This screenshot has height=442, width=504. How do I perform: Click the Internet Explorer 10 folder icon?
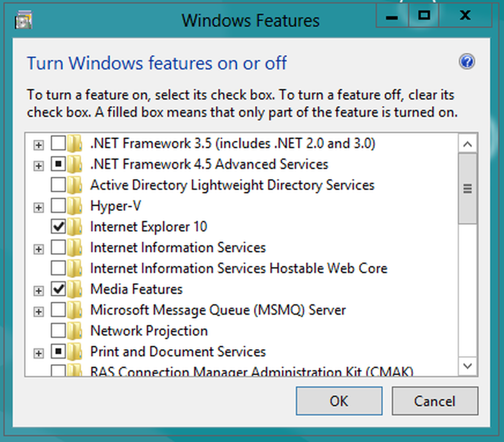(75, 227)
